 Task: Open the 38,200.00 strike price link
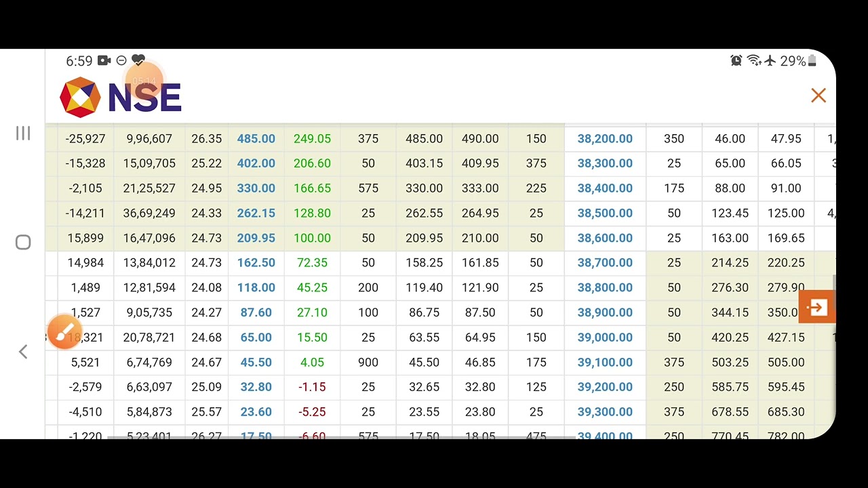(x=605, y=138)
